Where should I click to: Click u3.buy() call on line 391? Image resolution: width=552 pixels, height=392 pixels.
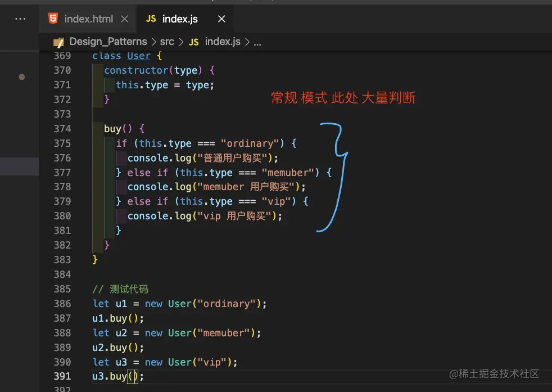(x=118, y=377)
